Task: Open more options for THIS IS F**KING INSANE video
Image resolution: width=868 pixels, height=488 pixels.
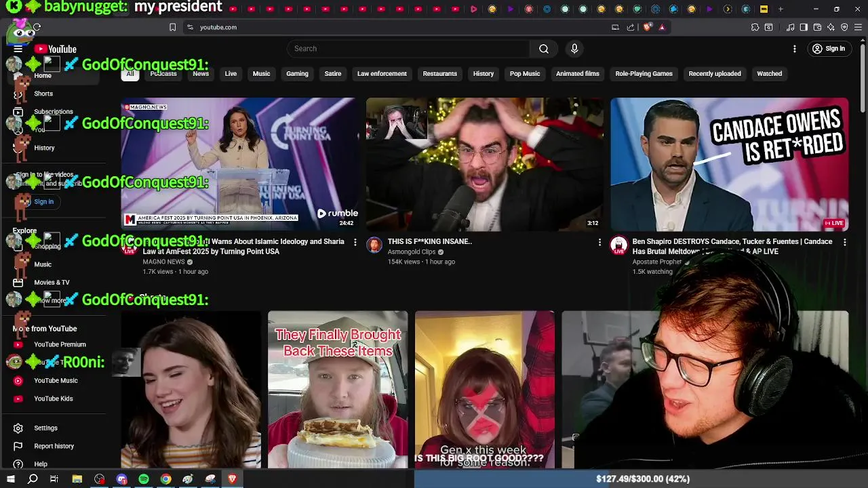Action: click(599, 242)
